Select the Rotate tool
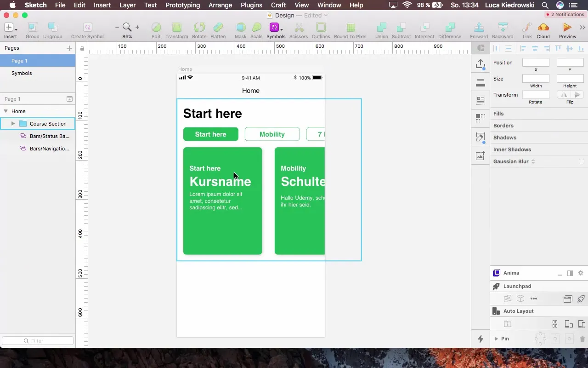Screen dimensions: 588x368 pyautogui.click(x=199, y=30)
